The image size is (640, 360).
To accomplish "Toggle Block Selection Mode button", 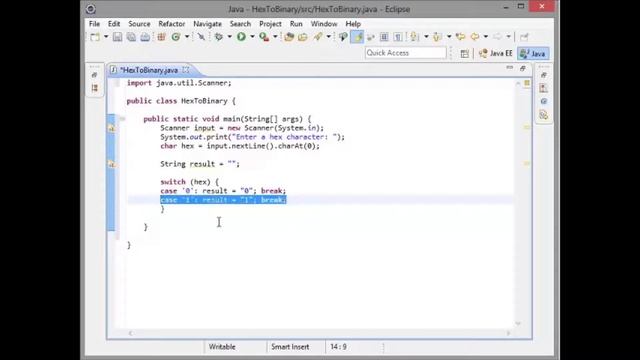I will point(384,37).
